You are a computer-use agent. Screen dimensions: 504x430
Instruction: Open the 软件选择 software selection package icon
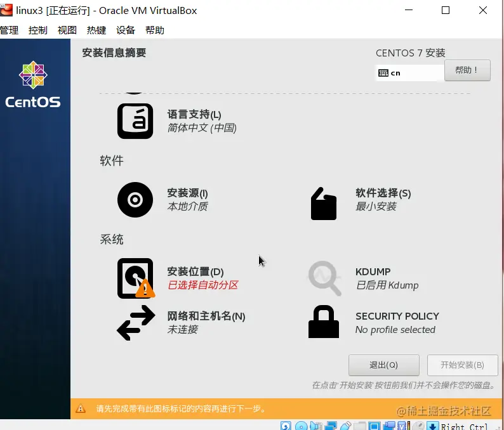pos(324,204)
